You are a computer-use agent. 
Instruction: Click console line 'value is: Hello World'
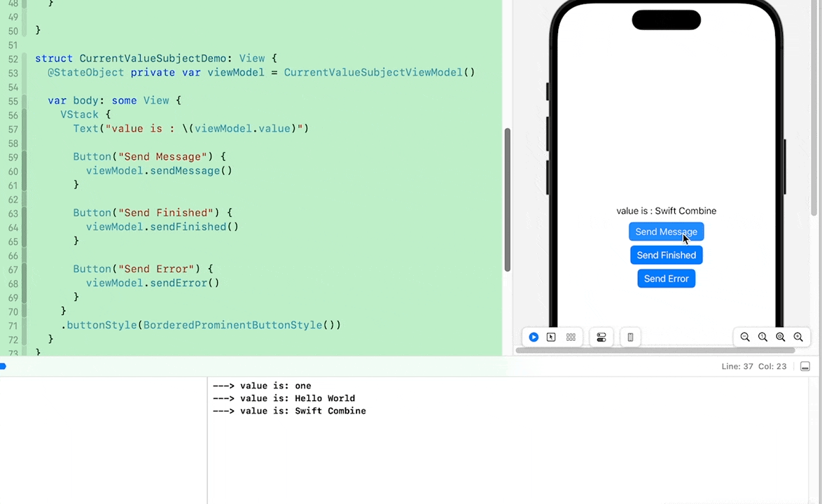pos(284,398)
